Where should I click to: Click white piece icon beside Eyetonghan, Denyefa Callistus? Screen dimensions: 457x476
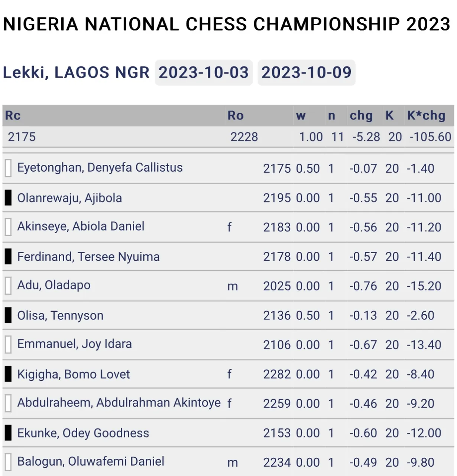[x=8, y=168]
